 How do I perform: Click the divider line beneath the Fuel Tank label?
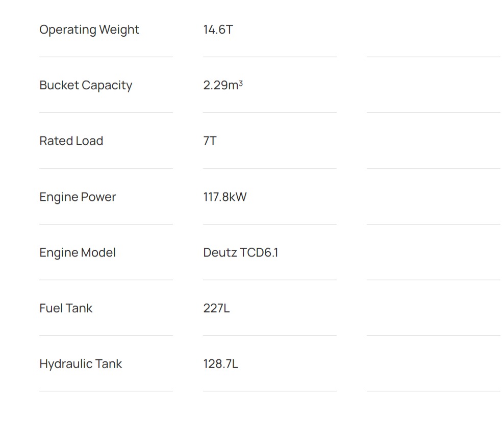coord(106,335)
